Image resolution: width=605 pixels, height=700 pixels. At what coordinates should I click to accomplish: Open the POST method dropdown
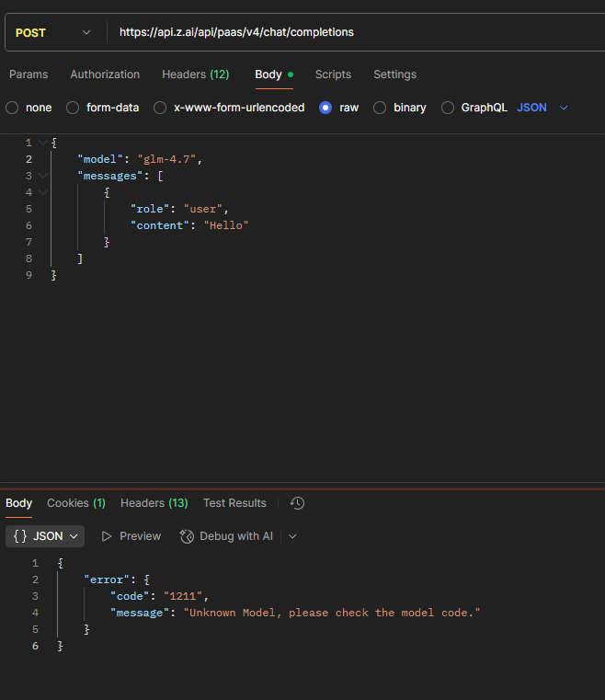click(x=53, y=32)
